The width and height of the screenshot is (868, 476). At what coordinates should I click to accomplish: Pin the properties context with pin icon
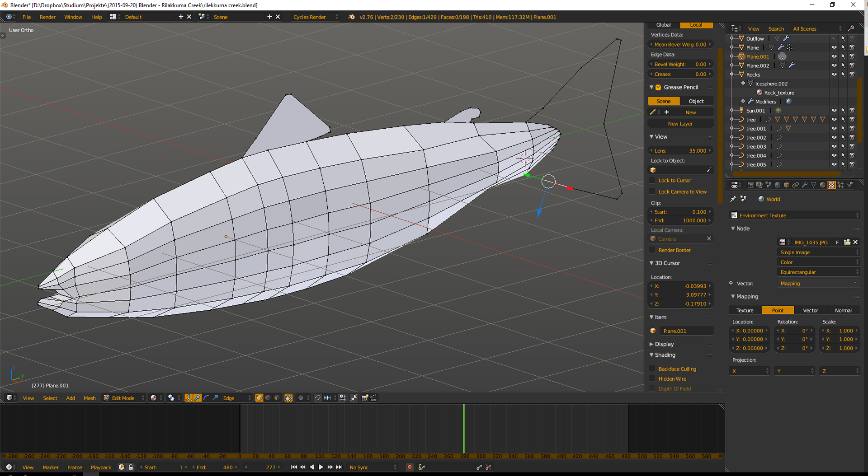[x=733, y=199]
